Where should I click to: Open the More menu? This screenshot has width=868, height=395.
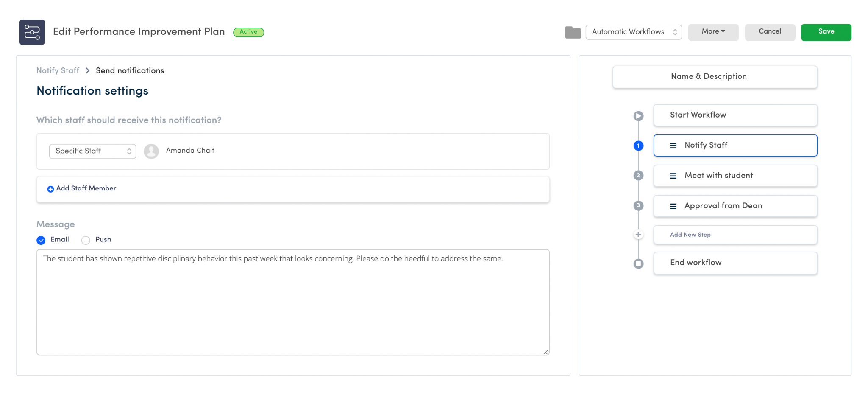[x=713, y=32]
